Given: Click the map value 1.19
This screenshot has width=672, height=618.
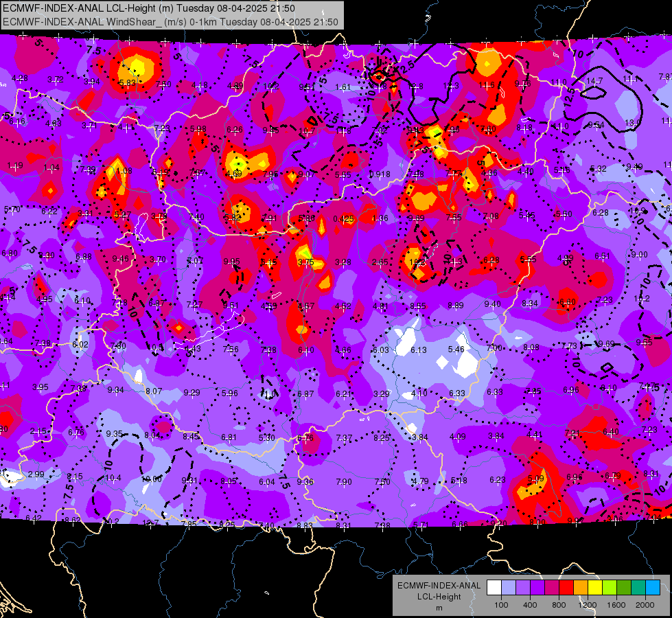Looking at the screenshot, I should (15, 165).
